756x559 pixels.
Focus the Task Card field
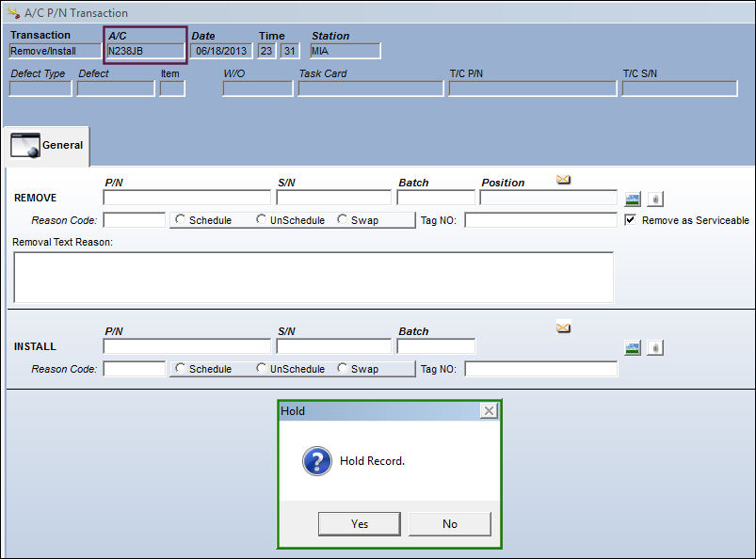click(x=371, y=88)
